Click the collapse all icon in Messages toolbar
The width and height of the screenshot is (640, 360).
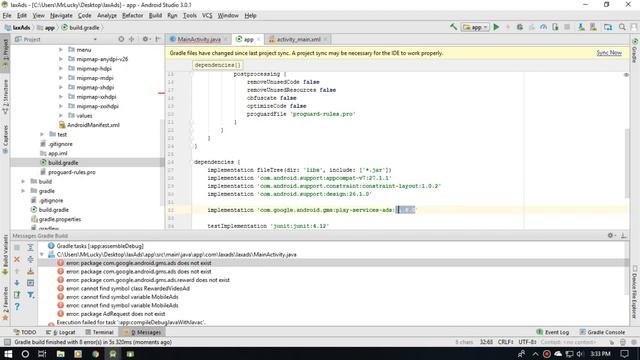[31, 259]
